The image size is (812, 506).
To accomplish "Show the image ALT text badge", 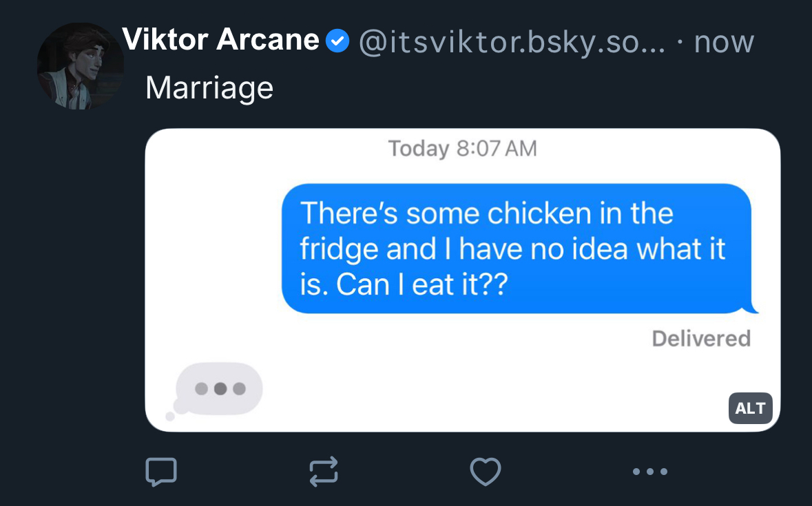I will pyautogui.click(x=750, y=408).
